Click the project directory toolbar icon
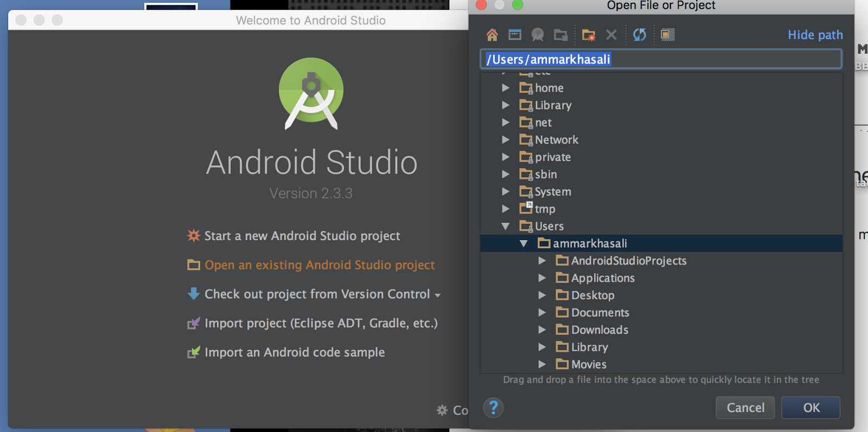 [538, 35]
